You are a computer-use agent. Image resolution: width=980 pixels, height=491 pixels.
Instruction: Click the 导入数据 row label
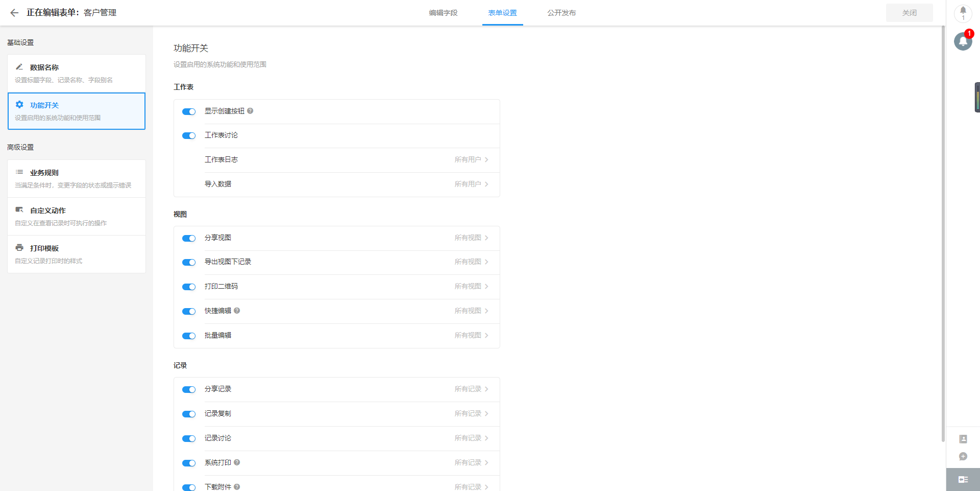pos(218,184)
